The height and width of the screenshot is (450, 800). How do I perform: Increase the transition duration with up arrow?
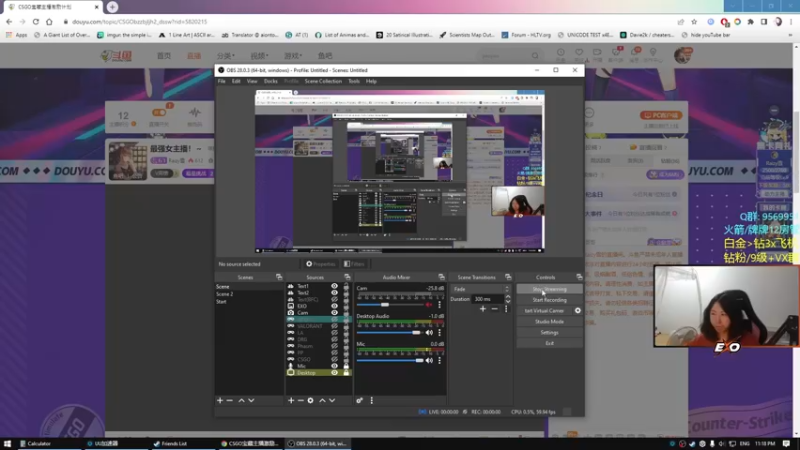[x=508, y=297]
